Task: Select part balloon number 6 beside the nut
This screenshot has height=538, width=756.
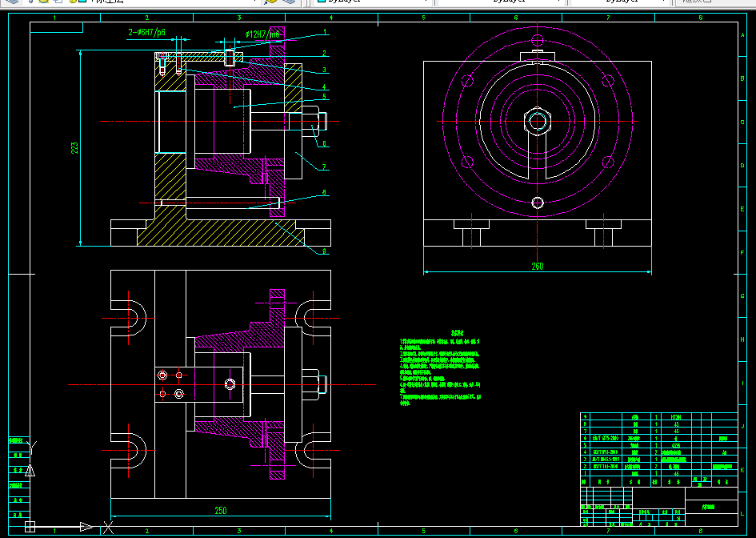Action: pyautogui.click(x=325, y=143)
